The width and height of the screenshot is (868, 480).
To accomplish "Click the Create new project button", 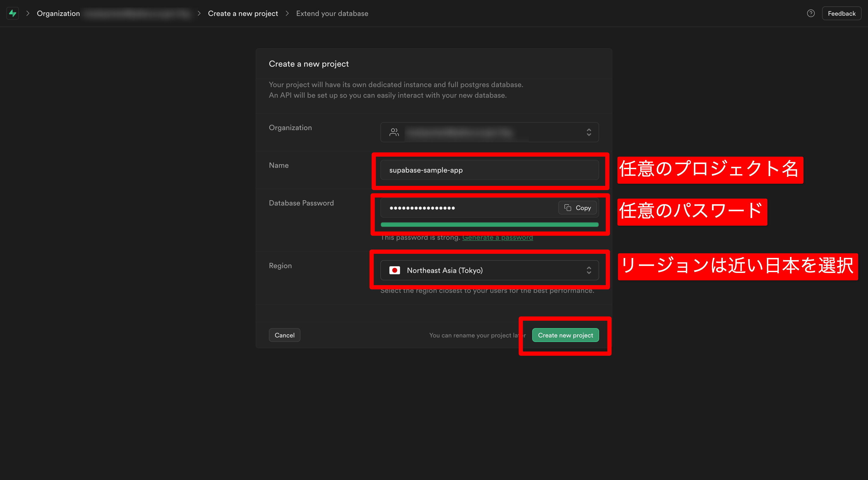I will [565, 335].
